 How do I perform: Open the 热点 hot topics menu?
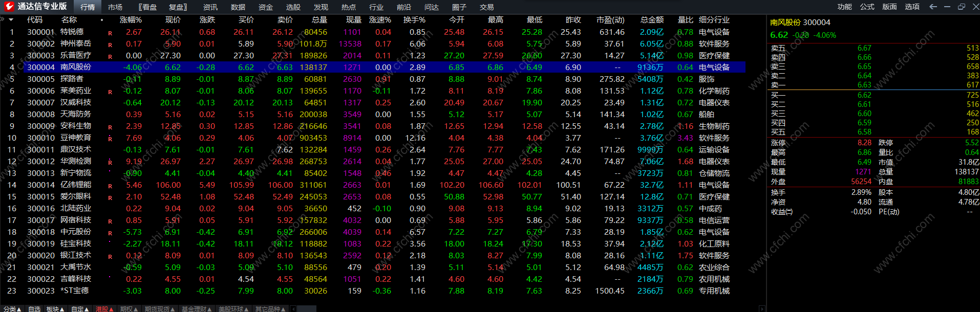349,7
